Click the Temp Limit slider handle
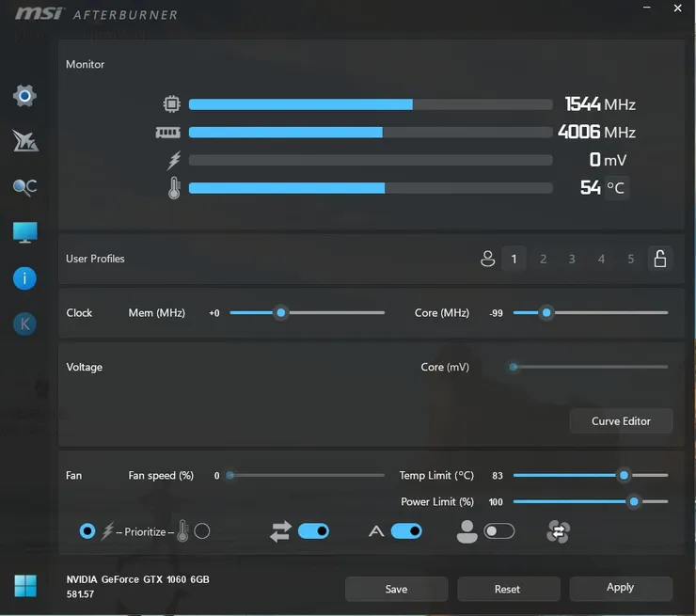696x616 pixels. point(625,475)
